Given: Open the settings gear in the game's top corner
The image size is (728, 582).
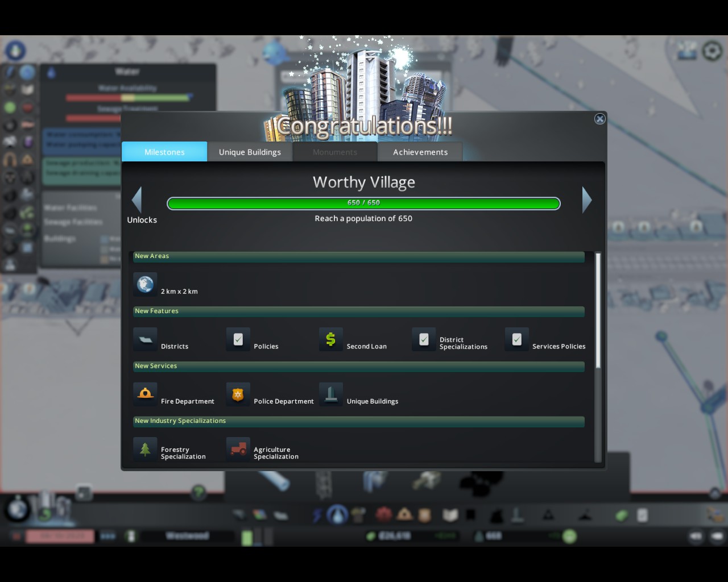Looking at the screenshot, I should click(x=712, y=51).
